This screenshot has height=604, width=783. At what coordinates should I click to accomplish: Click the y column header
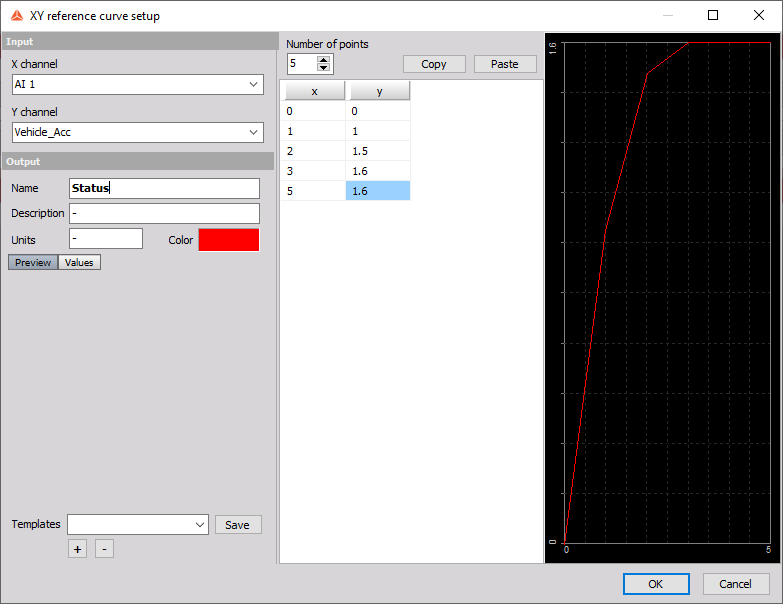pyautogui.click(x=380, y=91)
